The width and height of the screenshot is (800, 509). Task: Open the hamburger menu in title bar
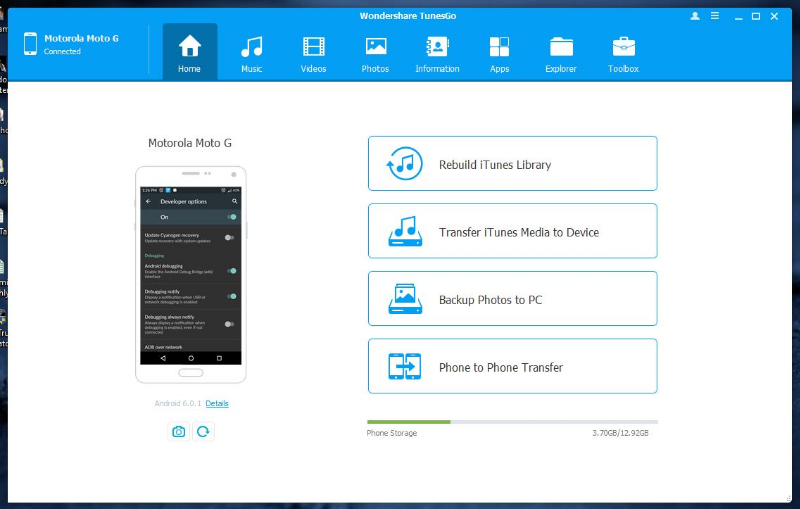point(715,16)
